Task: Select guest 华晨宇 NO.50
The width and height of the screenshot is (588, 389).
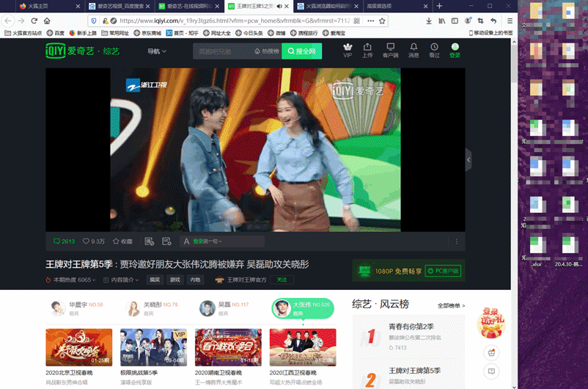Action: [76, 308]
